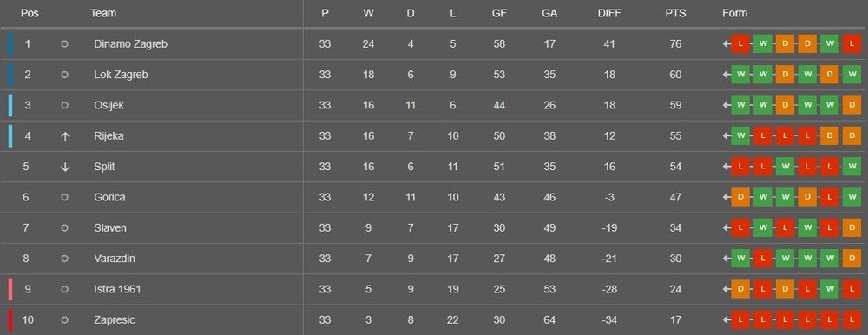Click Osijek's last orange D form badge
This screenshot has height=335, width=868.
point(852,105)
